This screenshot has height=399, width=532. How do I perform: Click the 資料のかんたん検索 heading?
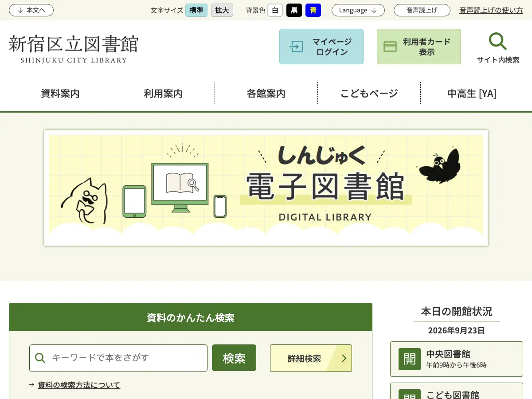pos(191,317)
